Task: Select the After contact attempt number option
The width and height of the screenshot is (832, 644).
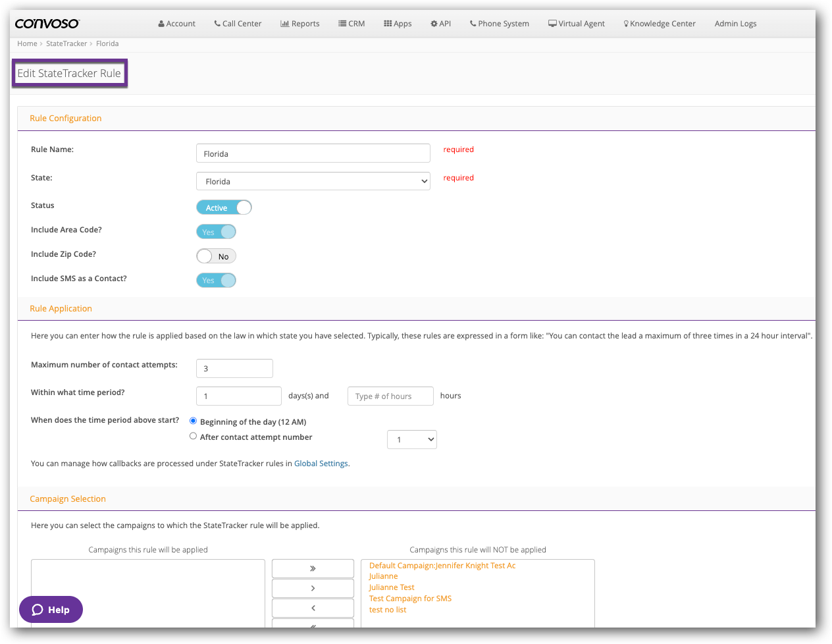Action: coord(193,436)
